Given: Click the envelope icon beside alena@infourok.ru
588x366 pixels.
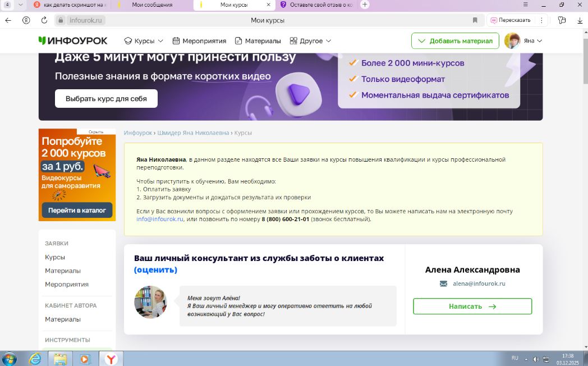Looking at the screenshot, I should coord(443,284).
